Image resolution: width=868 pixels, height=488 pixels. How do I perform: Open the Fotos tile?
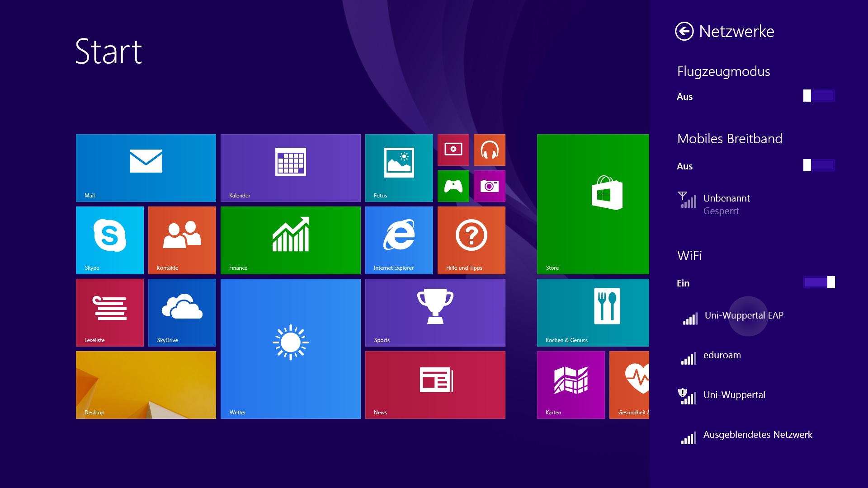(x=399, y=168)
